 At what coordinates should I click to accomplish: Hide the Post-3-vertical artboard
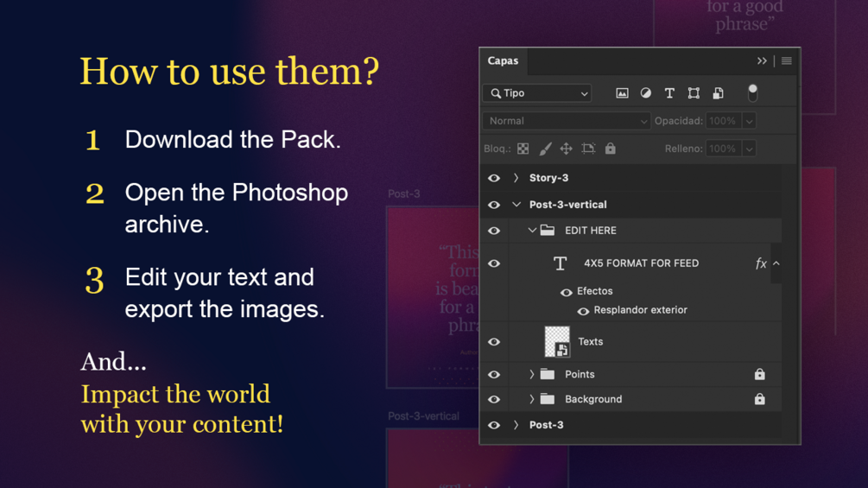pyautogui.click(x=494, y=205)
